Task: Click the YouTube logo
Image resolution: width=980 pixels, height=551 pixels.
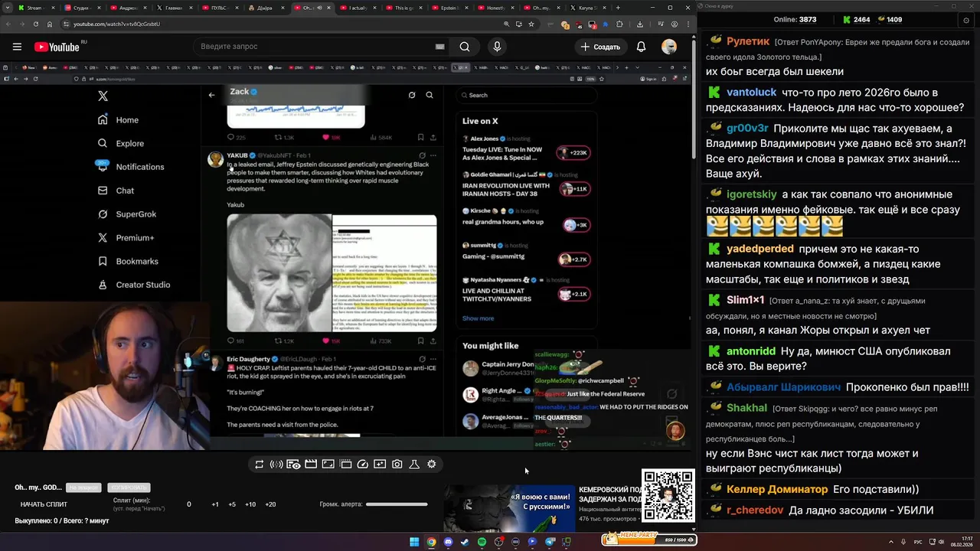Action: point(57,47)
